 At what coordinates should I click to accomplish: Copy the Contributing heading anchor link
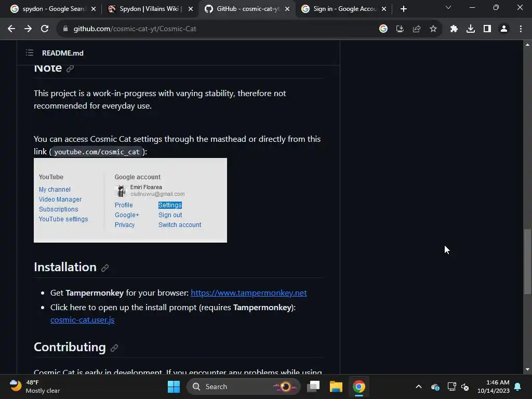click(x=114, y=348)
